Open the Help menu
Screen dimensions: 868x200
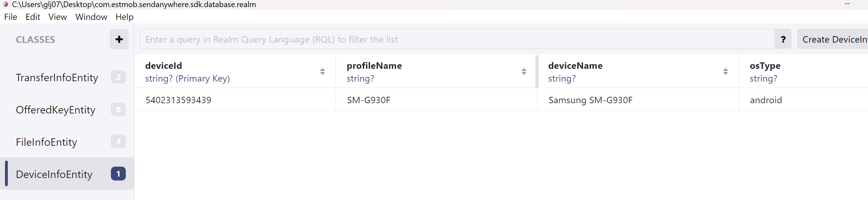[x=124, y=17]
